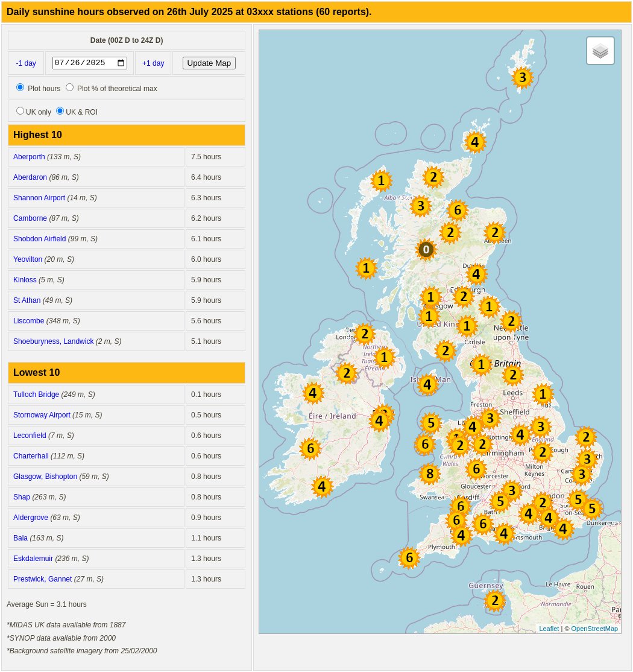Click the 5 marker on Anglesey
This screenshot has height=672, width=633.
[431, 423]
